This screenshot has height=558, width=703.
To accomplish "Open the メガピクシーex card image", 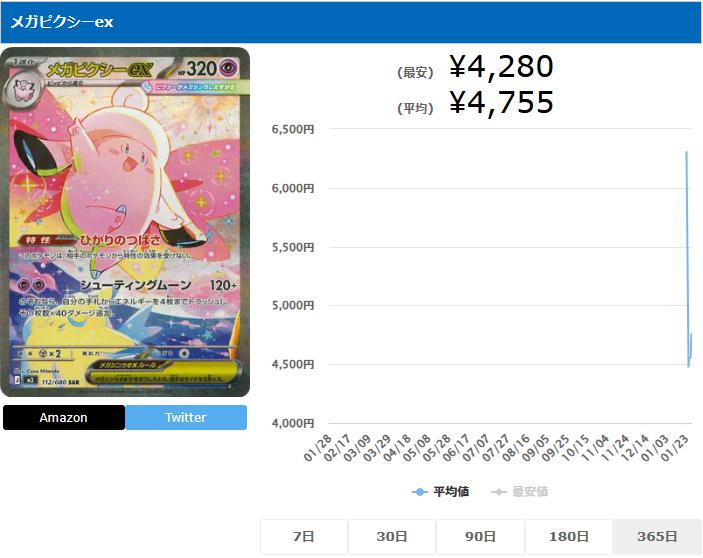I will pyautogui.click(x=125, y=222).
